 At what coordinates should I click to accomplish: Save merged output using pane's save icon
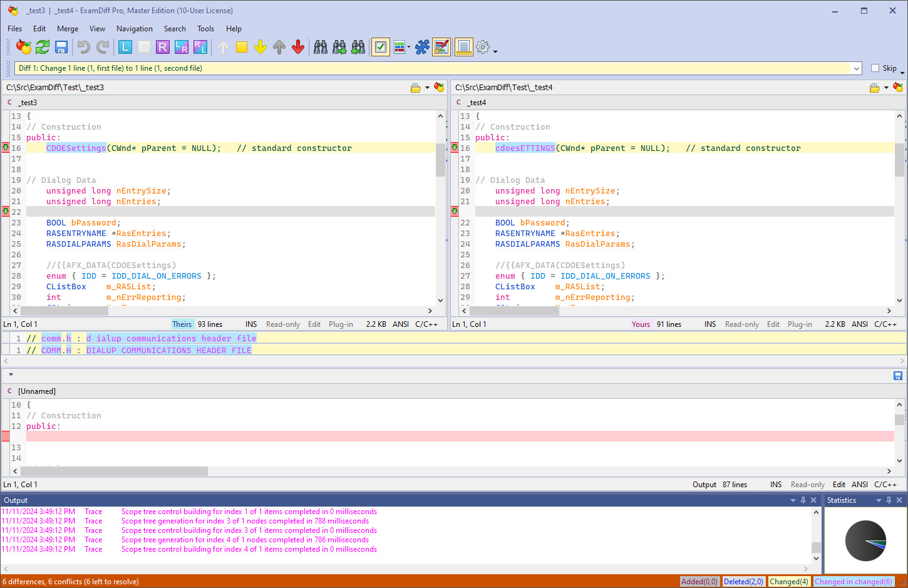[897, 376]
